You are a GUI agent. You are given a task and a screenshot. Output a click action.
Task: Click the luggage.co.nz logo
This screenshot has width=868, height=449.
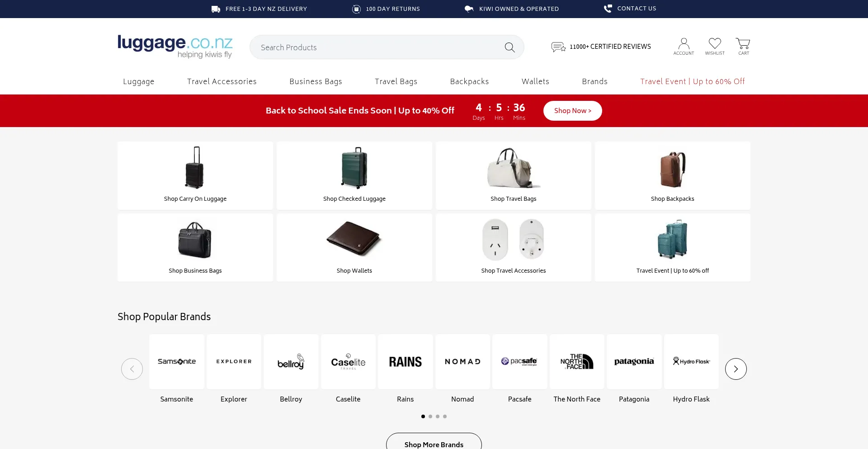click(x=175, y=47)
